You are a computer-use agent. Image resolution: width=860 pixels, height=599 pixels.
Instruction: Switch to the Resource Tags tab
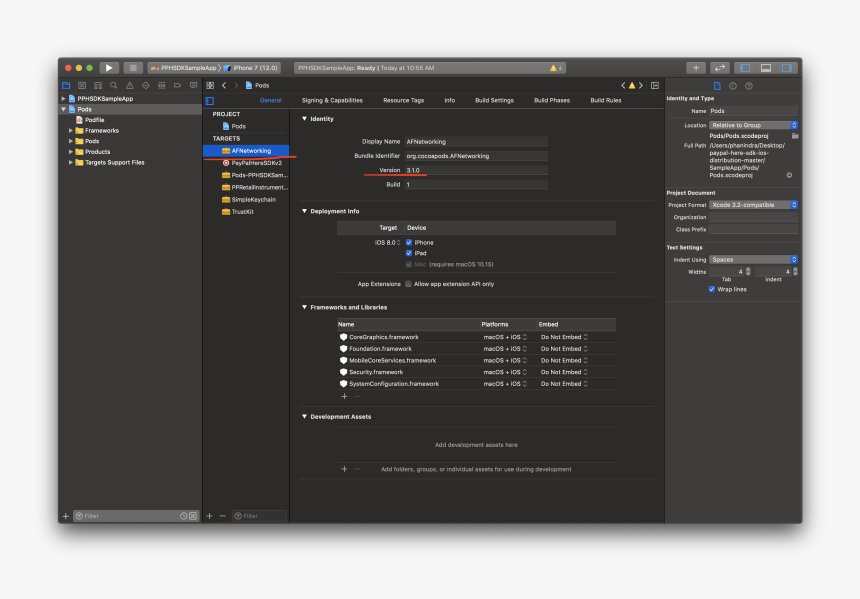click(x=404, y=100)
